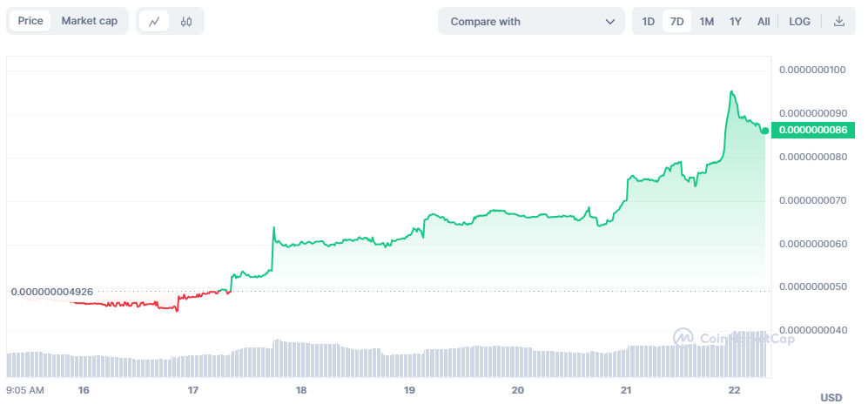Click the green current price dot
Screen dimensions: 868x411
pyautogui.click(x=764, y=131)
